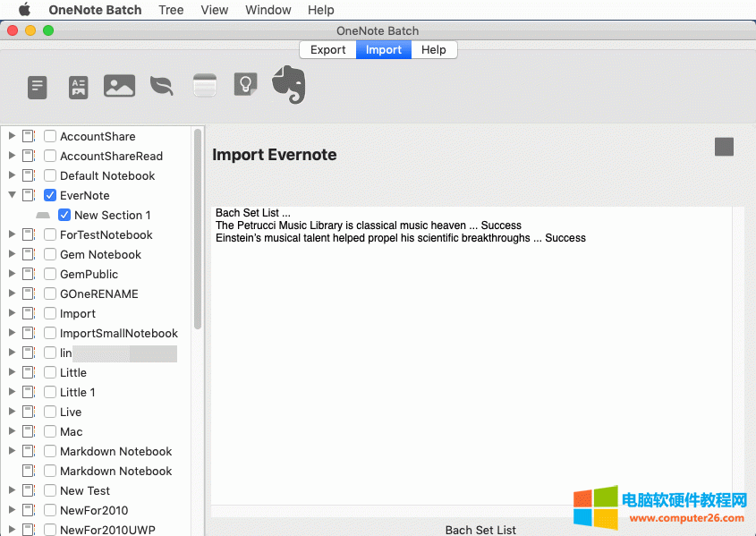The width and height of the screenshot is (756, 536).
Task: Collapse the EverNote tree node
Action: coord(11,195)
